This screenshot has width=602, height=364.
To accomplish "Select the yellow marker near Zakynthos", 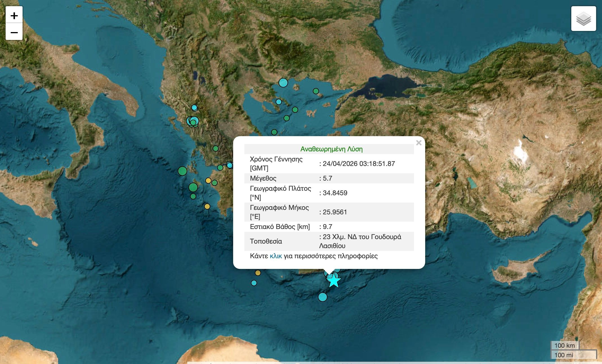I will point(208,181).
